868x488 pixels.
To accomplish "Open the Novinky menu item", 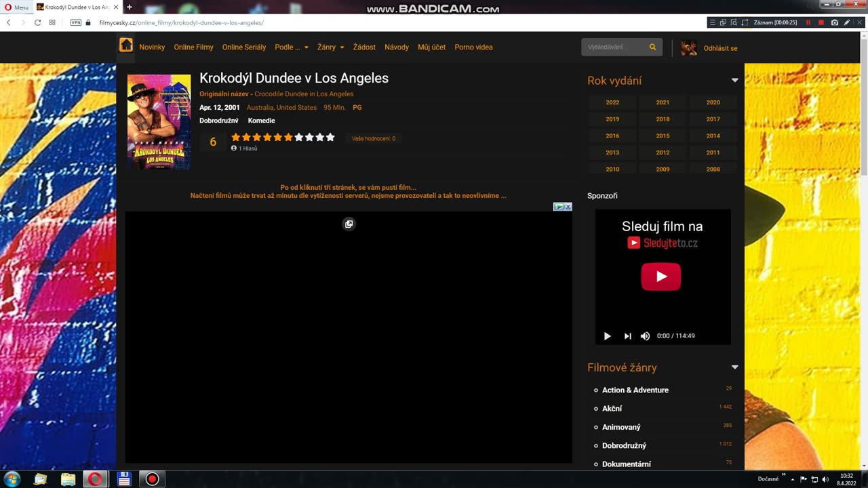I will pyautogui.click(x=152, y=47).
